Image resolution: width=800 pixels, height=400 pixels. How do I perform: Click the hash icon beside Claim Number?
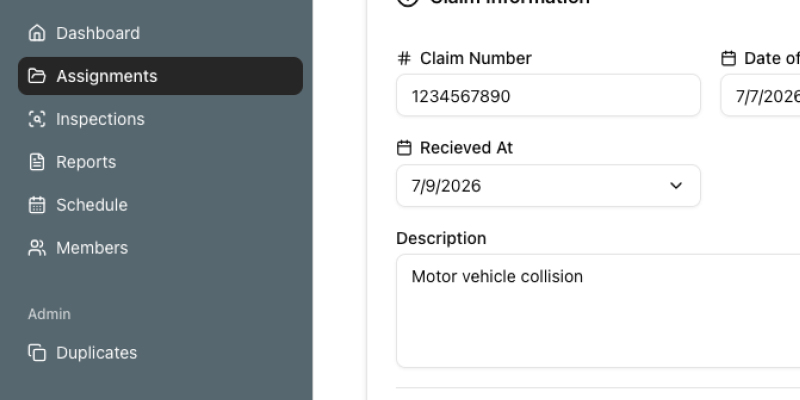[x=404, y=58]
